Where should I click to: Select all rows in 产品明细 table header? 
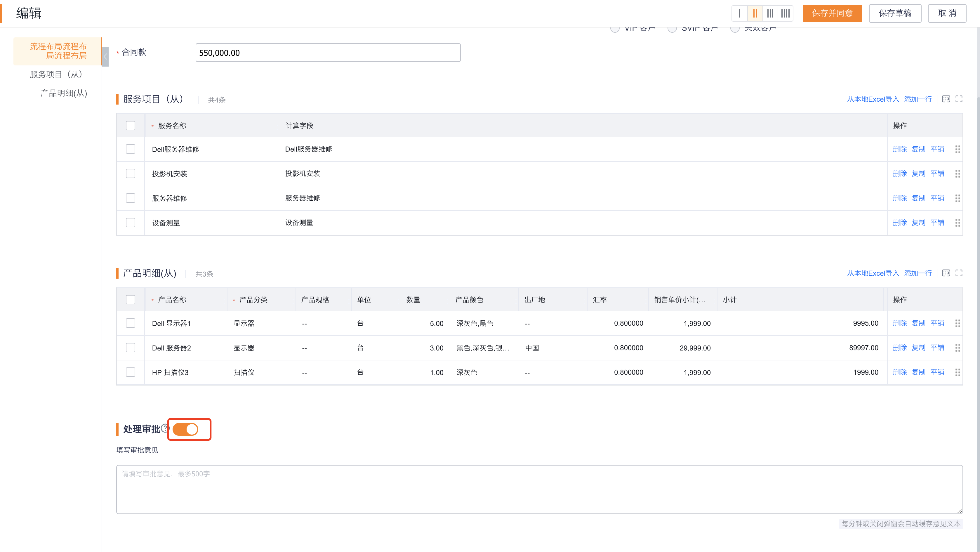[131, 300]
